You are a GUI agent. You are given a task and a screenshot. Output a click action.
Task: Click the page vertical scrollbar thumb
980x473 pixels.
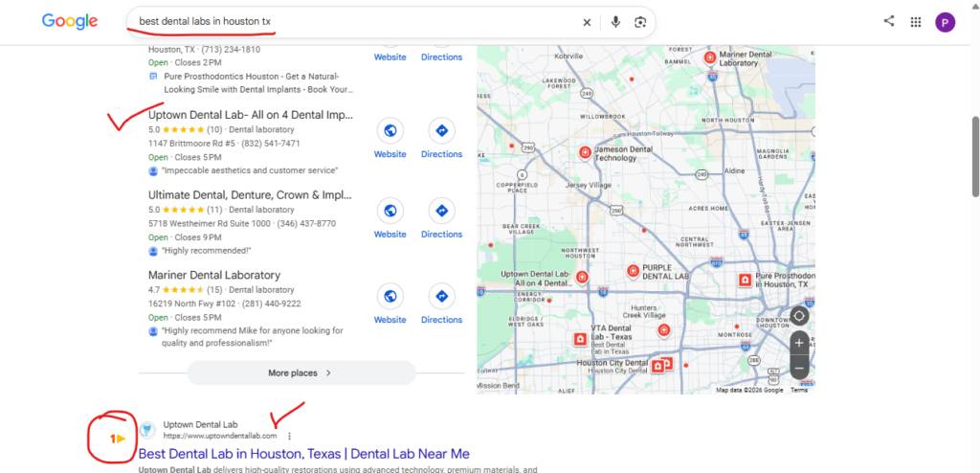(975, 157)
